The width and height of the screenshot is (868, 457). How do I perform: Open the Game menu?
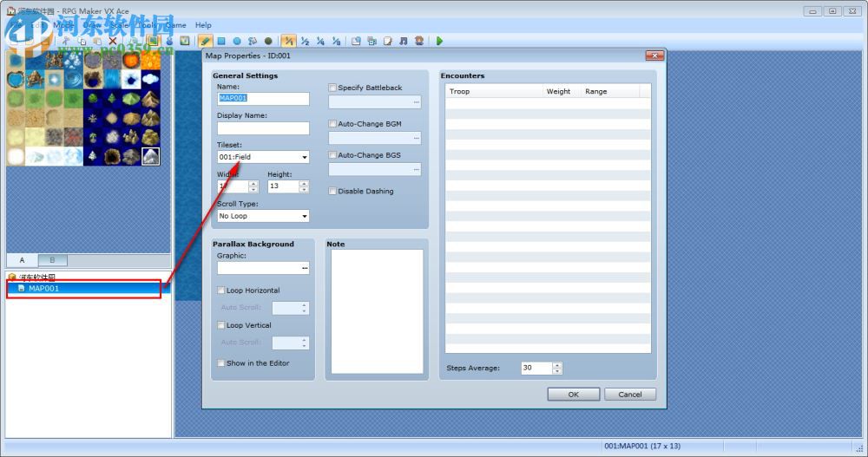176,25
